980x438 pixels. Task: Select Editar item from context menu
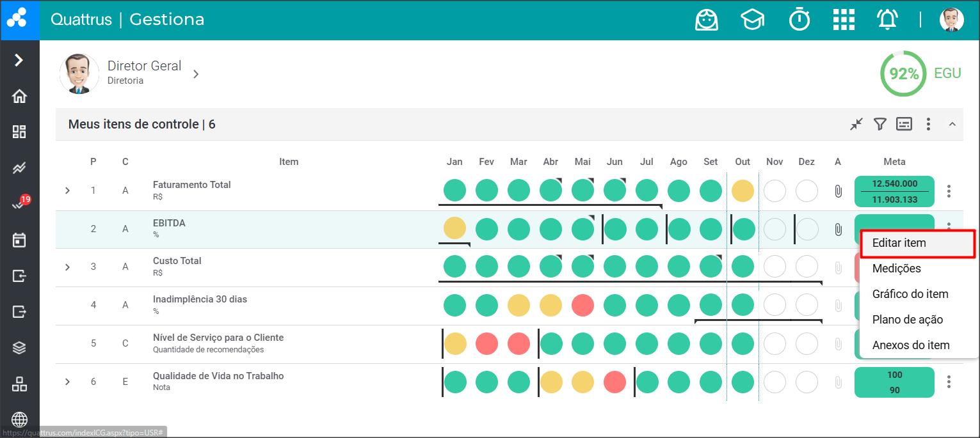[899, 243]
